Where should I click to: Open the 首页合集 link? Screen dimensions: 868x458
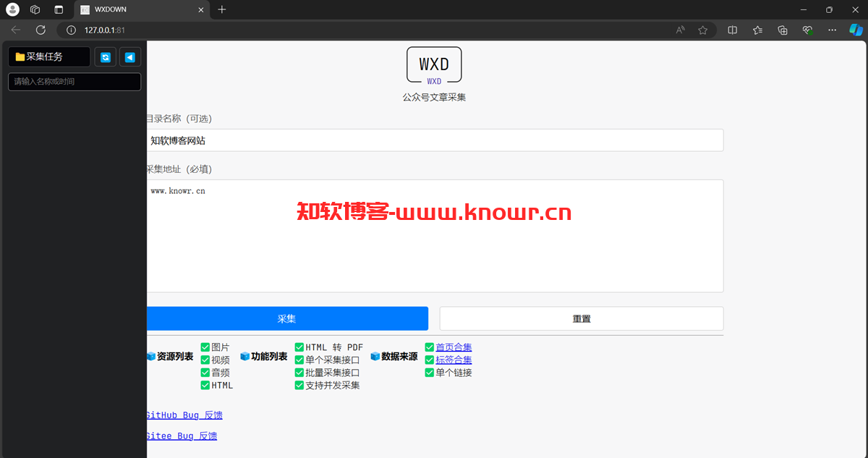coord(454,347)
